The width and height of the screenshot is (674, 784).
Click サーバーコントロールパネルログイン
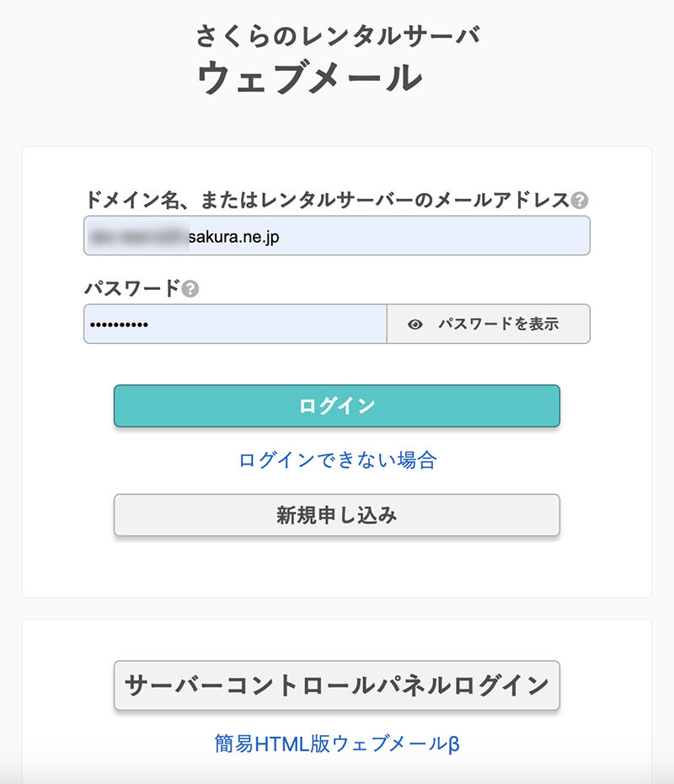point(337,685)
